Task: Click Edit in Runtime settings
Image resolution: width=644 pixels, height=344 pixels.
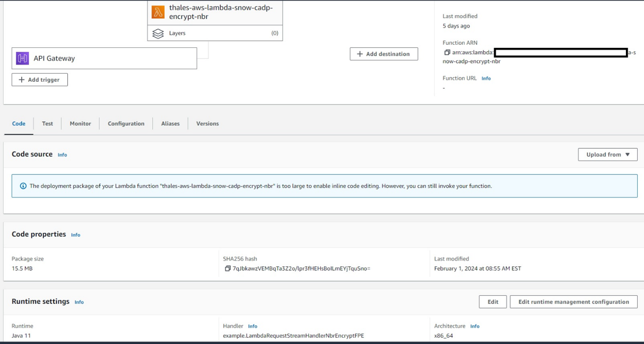Action: click(493, 302)
